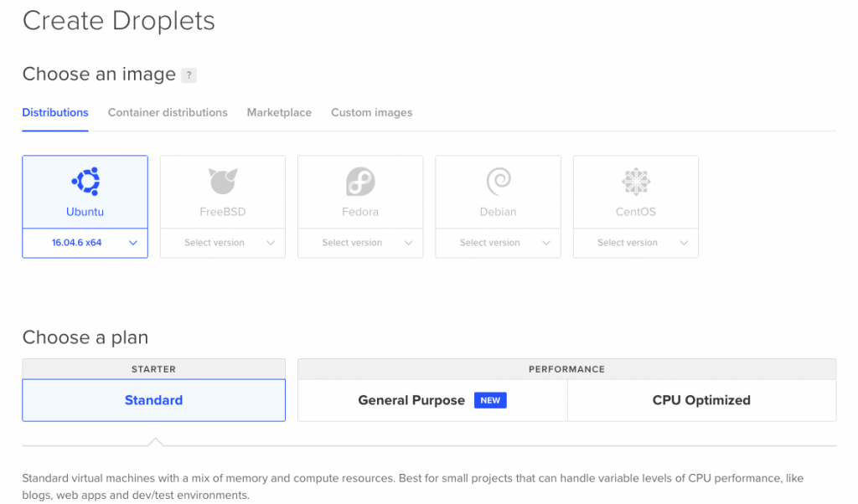The width and height of the screenshot is (858, 504).
Task: Select the Standard starter plan
Action: click(154, 400)
